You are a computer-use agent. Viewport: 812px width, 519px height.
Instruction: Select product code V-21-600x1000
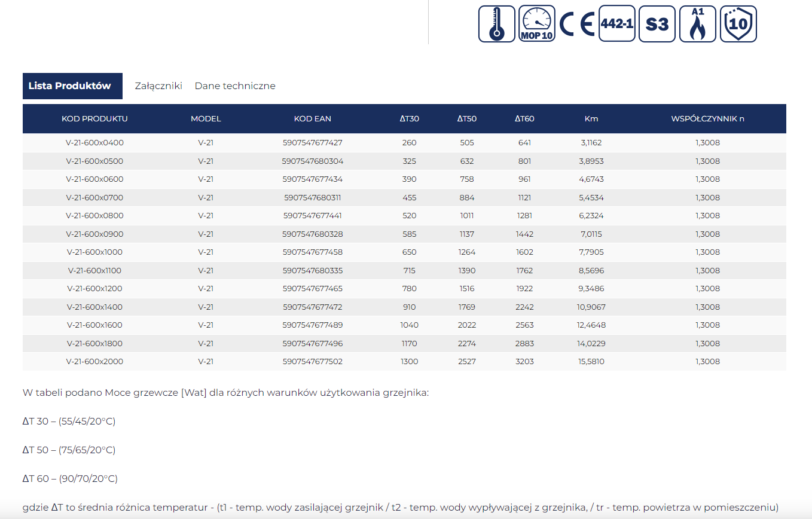click(94, 252)
